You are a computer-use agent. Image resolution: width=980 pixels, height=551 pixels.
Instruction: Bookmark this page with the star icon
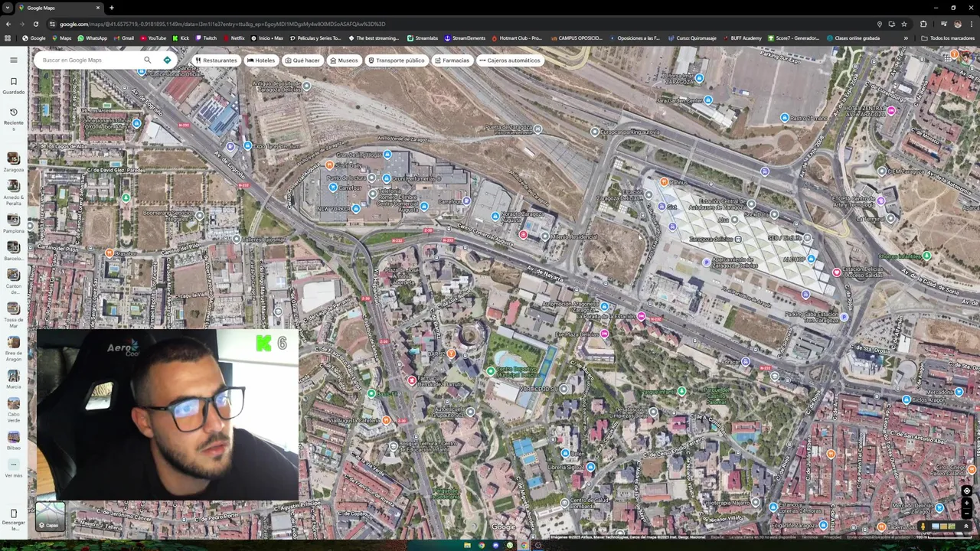903,24
